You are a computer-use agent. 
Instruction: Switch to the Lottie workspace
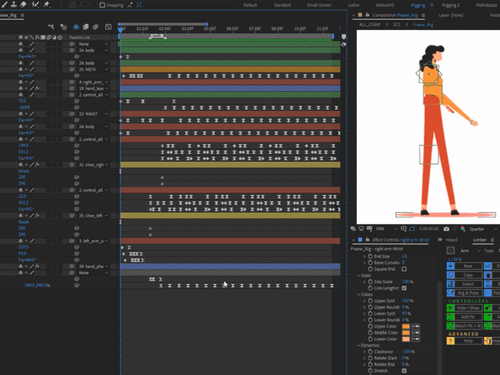[x=354, y=5]
